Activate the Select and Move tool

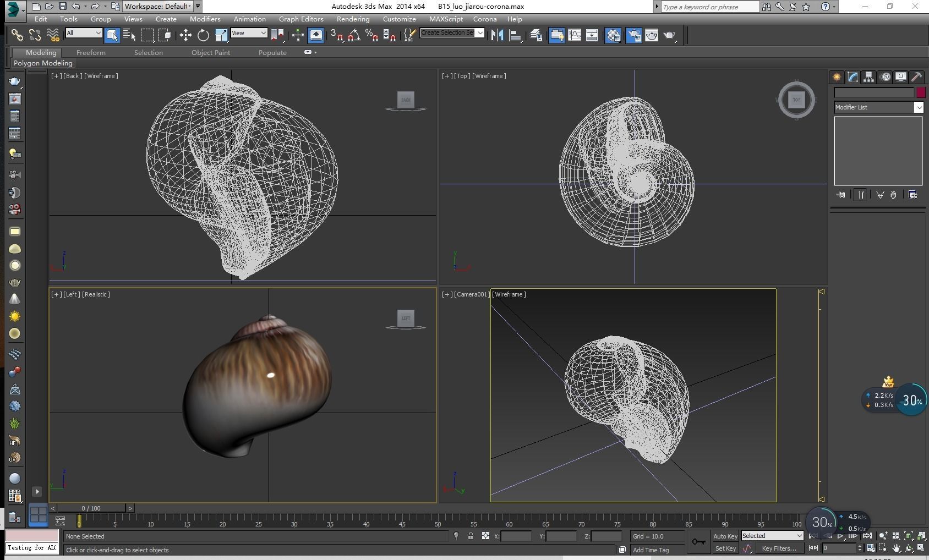pos(185,35)
